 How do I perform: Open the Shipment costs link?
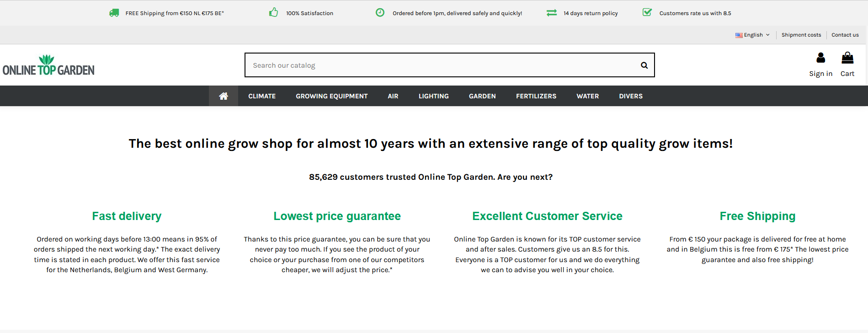[801, 35]
